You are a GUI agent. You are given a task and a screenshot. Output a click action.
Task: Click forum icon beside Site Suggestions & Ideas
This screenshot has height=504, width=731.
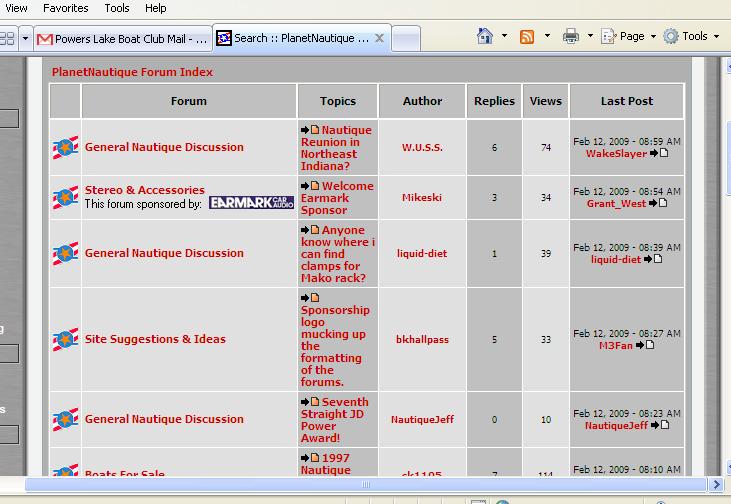point(65,339)
